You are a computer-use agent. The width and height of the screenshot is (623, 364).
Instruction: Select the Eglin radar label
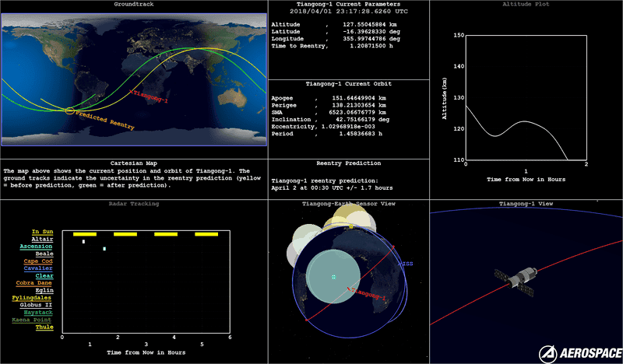pos(44,291)
